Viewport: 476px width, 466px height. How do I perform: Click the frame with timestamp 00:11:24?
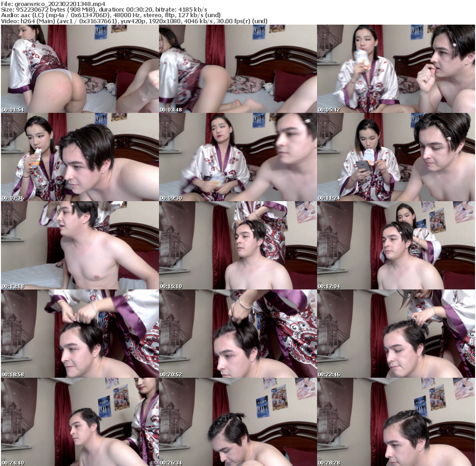click(396, 157)
